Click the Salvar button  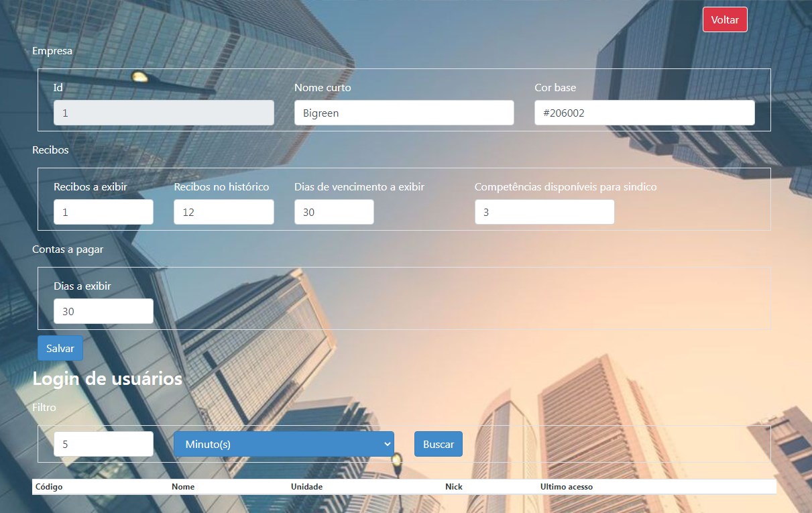pos(60,349)
